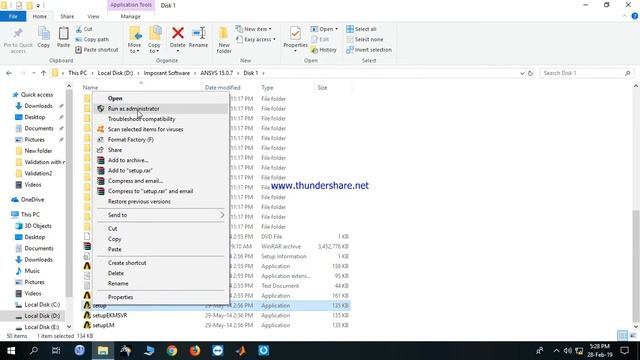Open the ribbon Open dropdown

click(324, 29)
